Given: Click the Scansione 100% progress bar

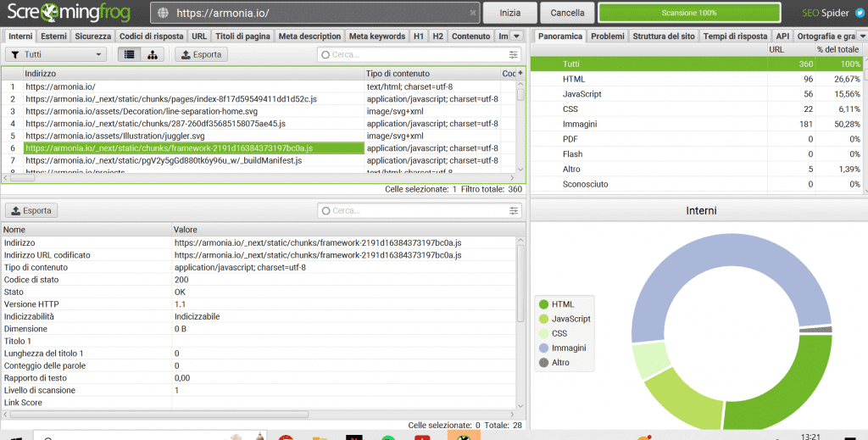Looking at the screenshot, I should coord(689,13).
